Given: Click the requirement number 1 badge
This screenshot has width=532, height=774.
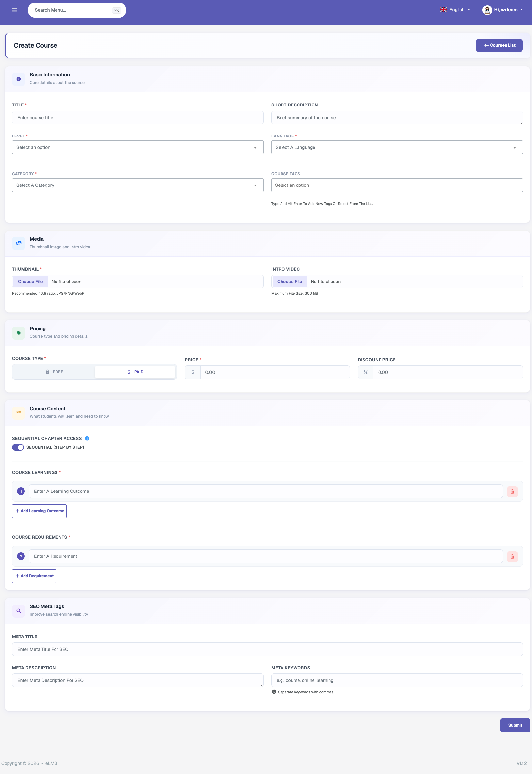Looking at the screenshot, I should pos(21,556).
